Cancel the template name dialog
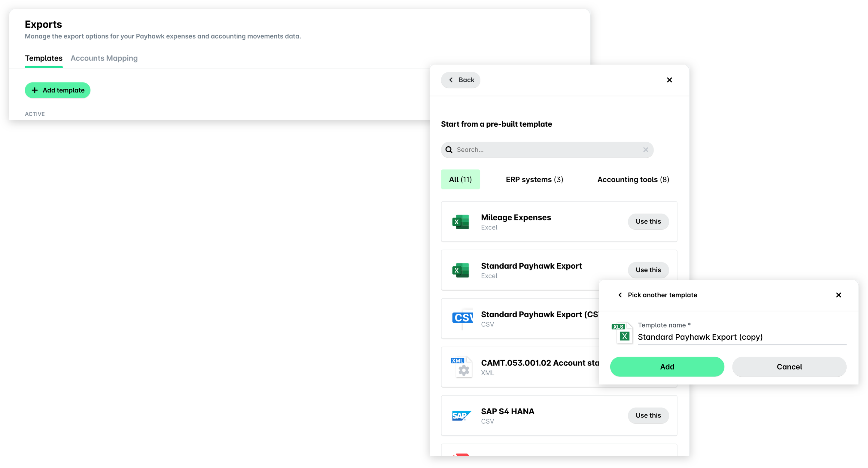This screenshot has height=468, width=868. click(x=789, y=366)
